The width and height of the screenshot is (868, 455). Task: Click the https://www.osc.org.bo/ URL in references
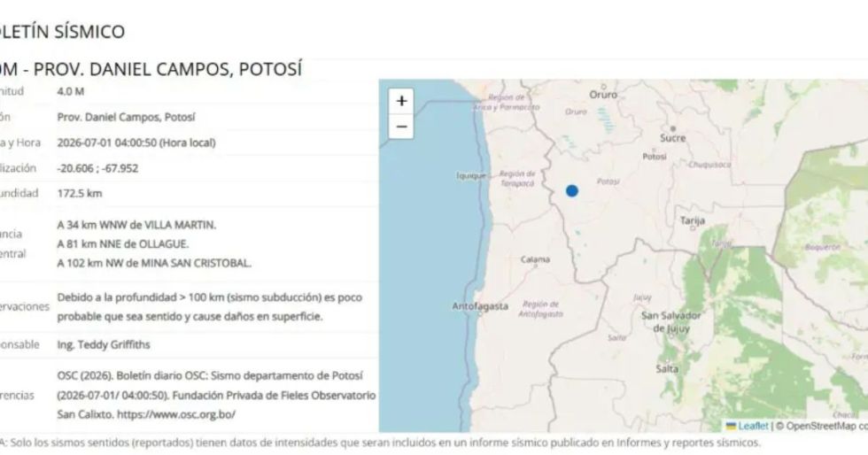[x=176, y=414]
